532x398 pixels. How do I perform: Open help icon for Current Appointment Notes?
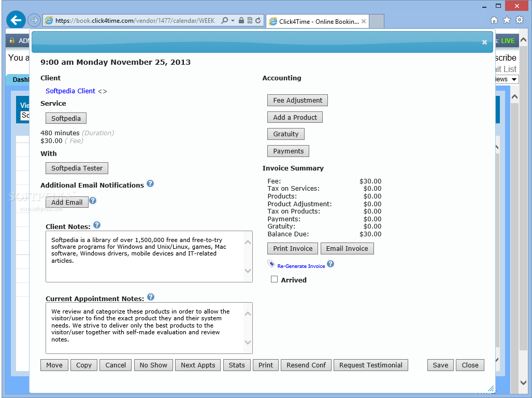(x=151, y=297)
